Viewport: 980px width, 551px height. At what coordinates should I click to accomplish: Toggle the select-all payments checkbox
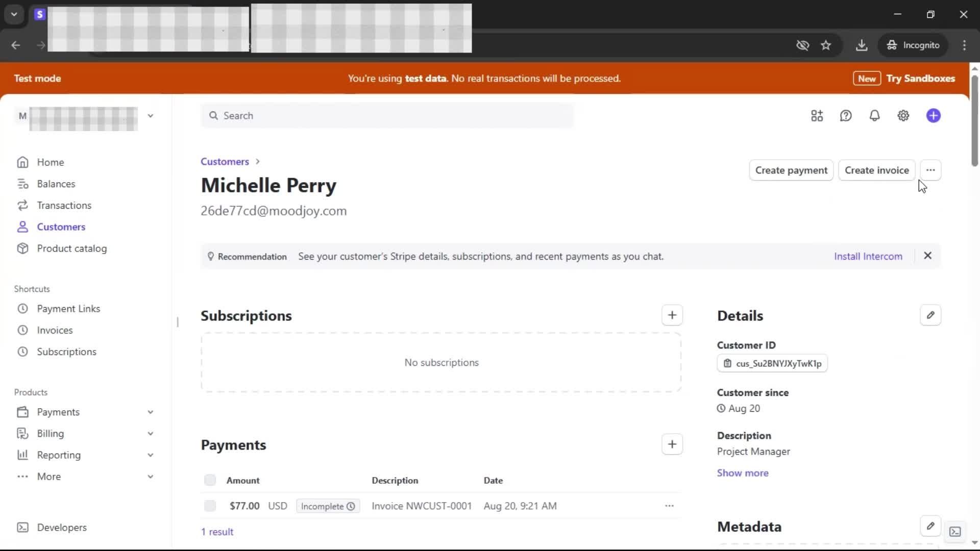point(210,480)
